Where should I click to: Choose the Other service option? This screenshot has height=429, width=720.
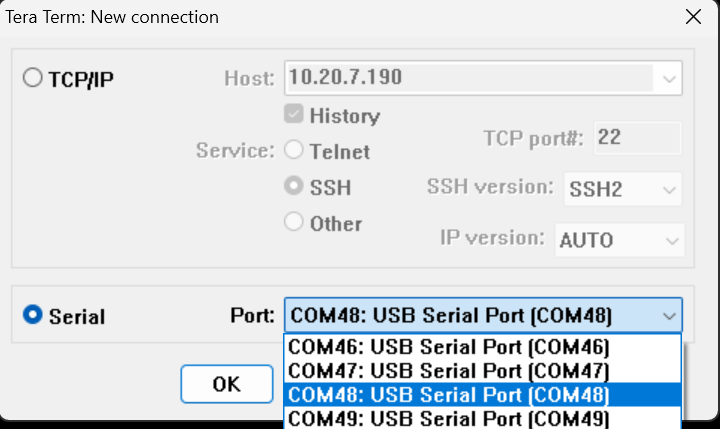294,223
